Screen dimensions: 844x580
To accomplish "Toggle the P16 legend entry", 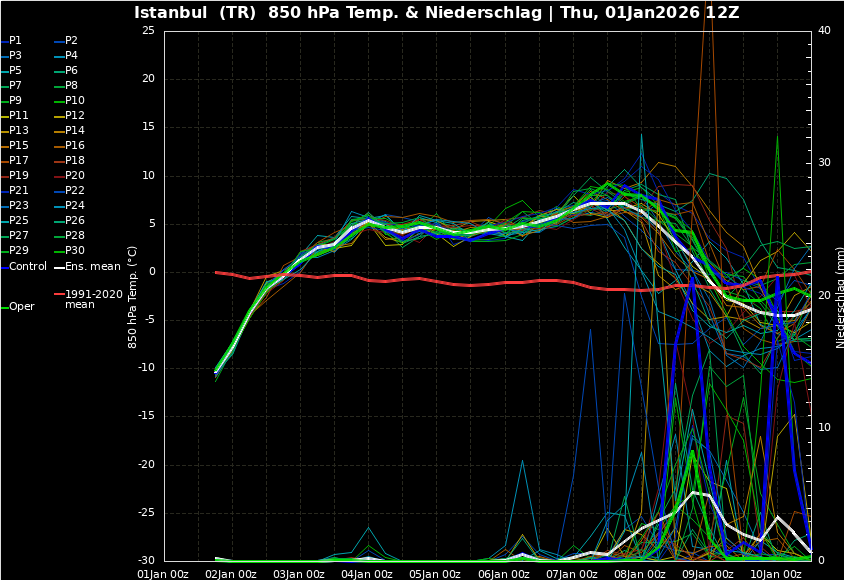I will coord(75,146).
